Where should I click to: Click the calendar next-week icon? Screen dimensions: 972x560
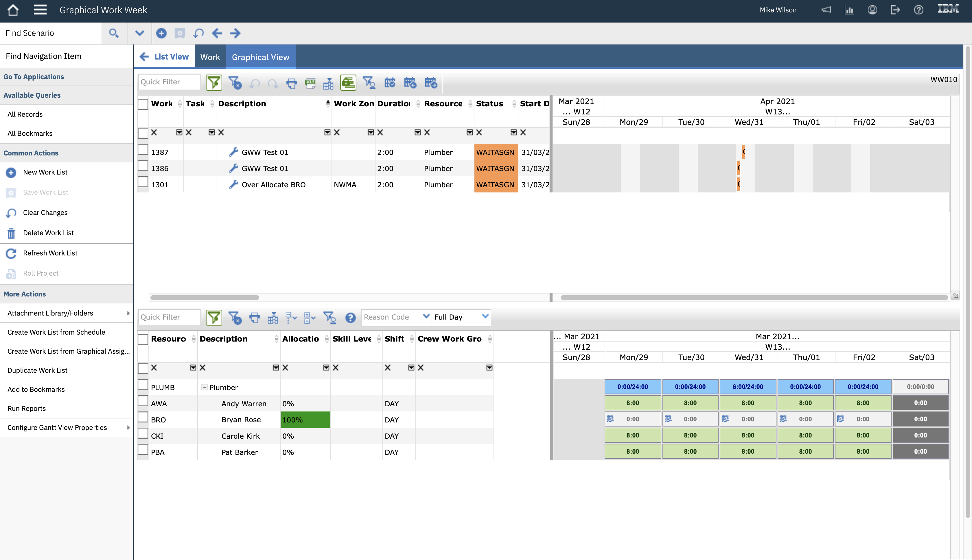coord(431,83)
